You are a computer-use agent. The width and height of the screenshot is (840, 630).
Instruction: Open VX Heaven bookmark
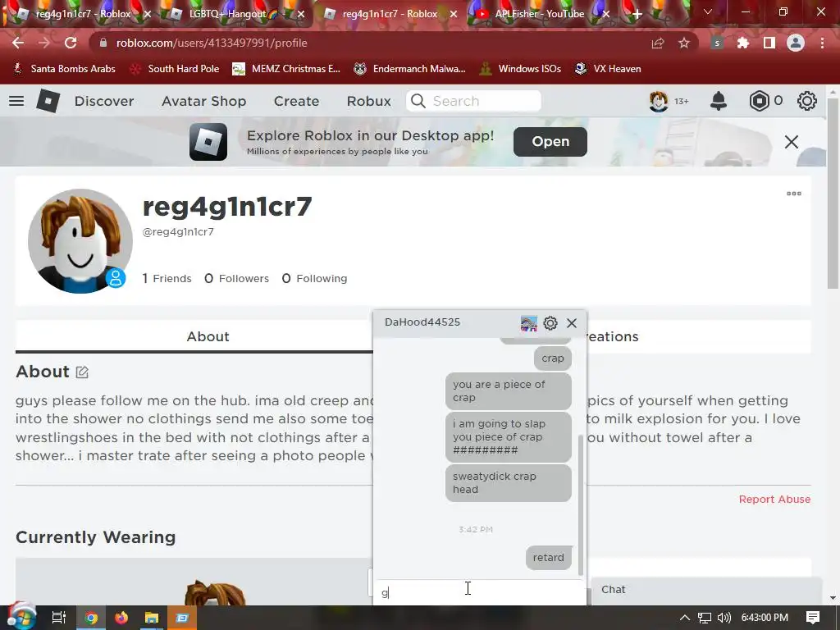click(608, 69)
